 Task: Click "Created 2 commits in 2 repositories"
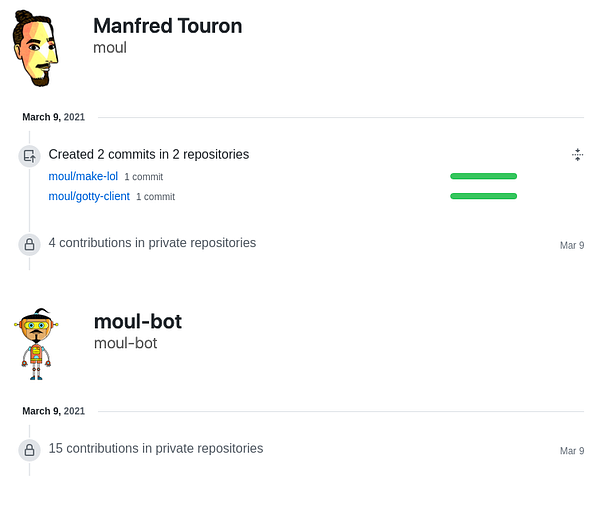pos(148,154)
